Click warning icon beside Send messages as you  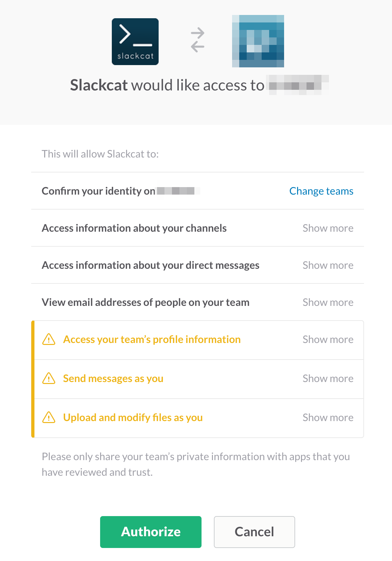click(x=49, y=378)
